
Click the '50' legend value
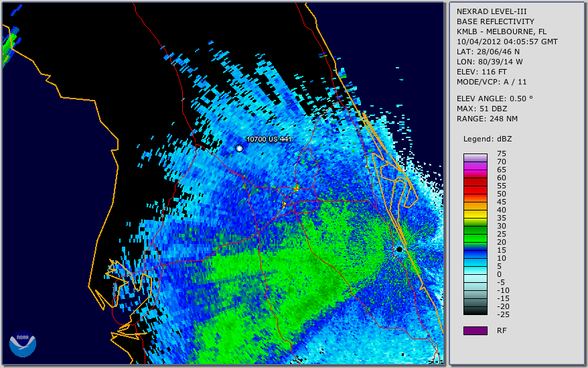(x=502, y=194)
